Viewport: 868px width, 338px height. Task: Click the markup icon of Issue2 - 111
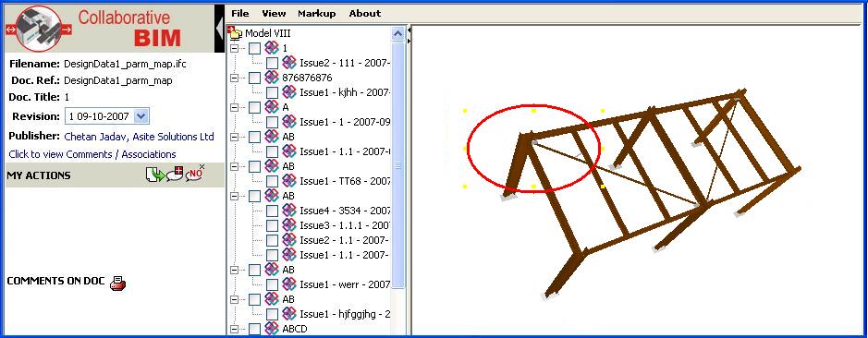pyautogui.click(x=289, y=63)
